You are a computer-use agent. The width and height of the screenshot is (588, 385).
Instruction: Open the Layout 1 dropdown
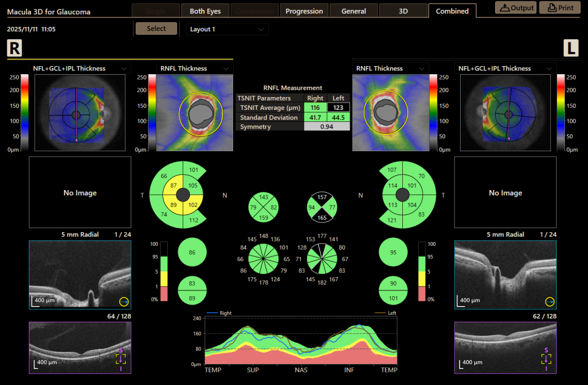point(227,29)
